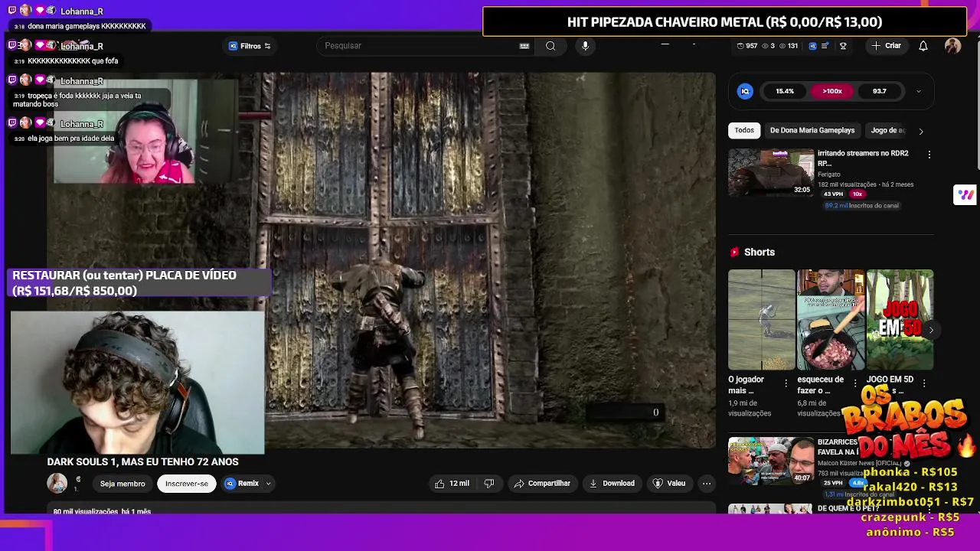Click the '89,2 mil inscritos do canal' label

pyautogui.click(x=861, y=206)
